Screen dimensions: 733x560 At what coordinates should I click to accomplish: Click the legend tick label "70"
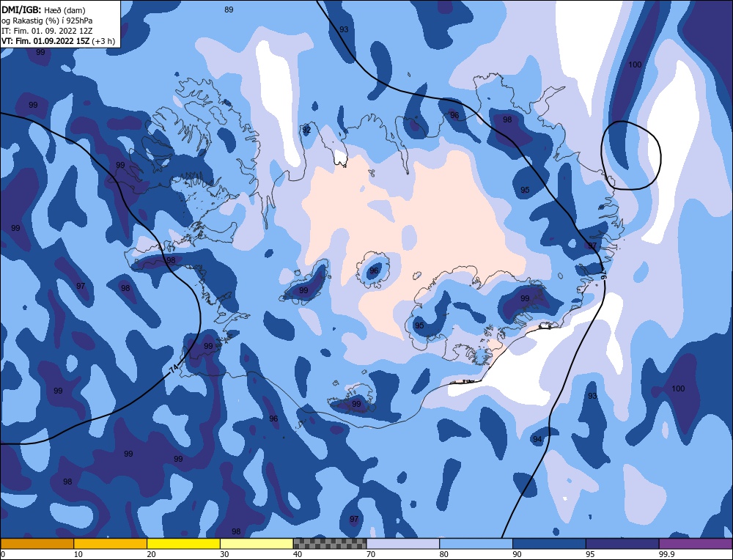click(x=371, y=554)
